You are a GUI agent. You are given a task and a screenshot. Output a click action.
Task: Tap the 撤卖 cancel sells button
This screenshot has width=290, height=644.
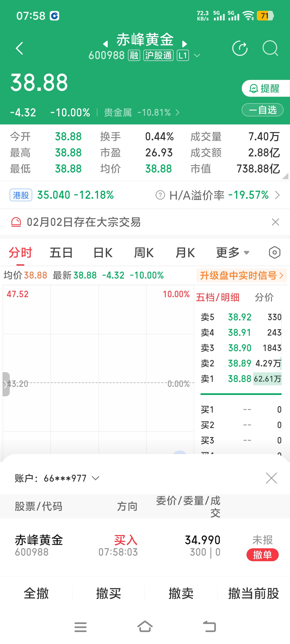[181, 593]
